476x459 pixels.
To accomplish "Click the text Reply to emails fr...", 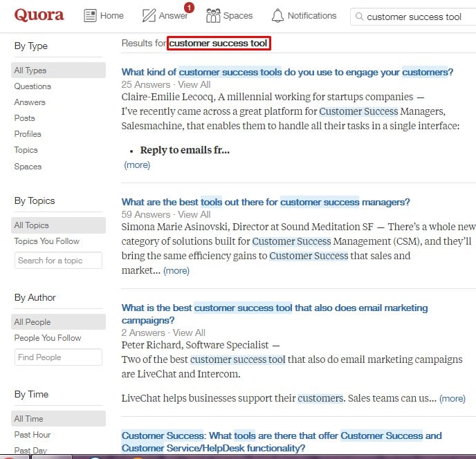I will click(x=185, y=150).
